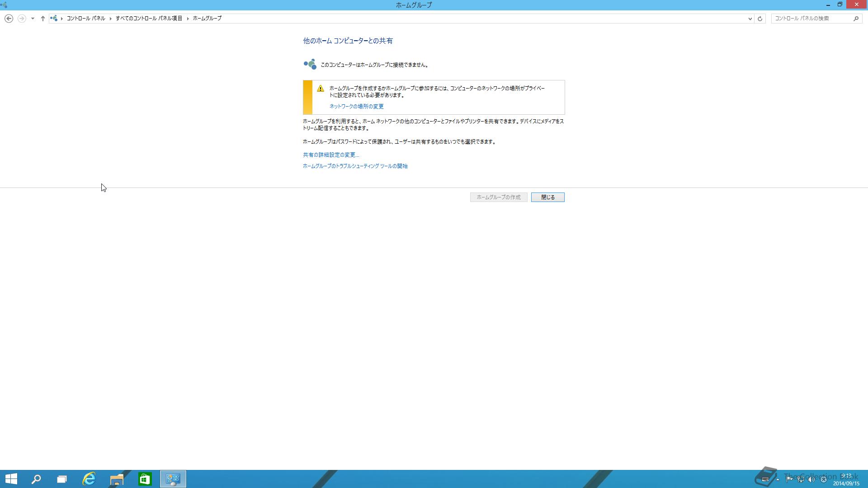Image resolution: width=868 pixels, height=488 pixels.
Task: Click the active Control Panel taskbar icon
Action: point(173,479)
